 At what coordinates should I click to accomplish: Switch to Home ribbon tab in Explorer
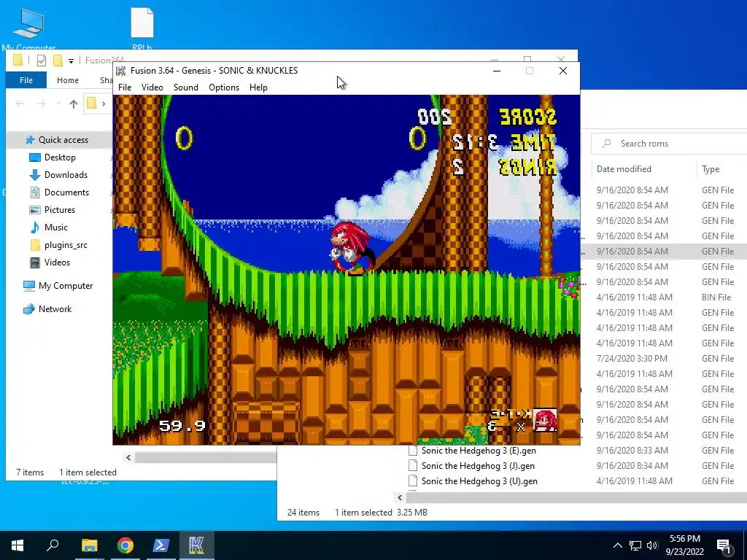(68, 80)
